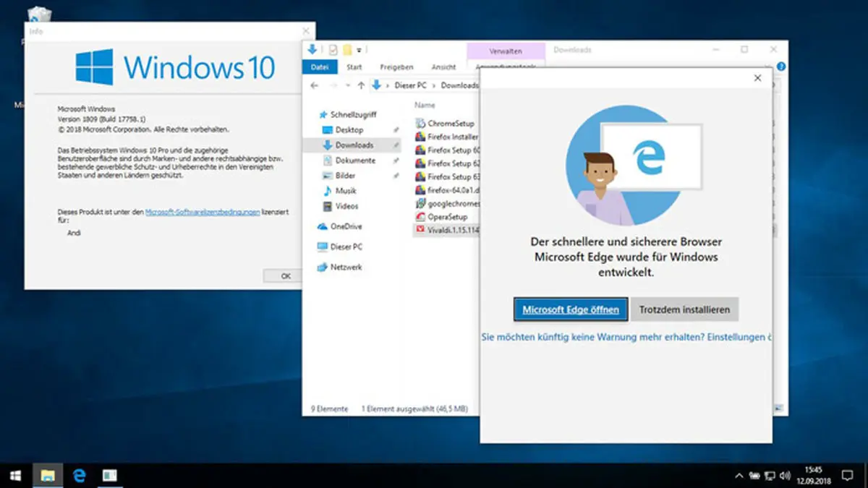Screen dimensions: 868x488
Task: Click the Microsoft Edge öffnen button
Action: tap(571, 309)
